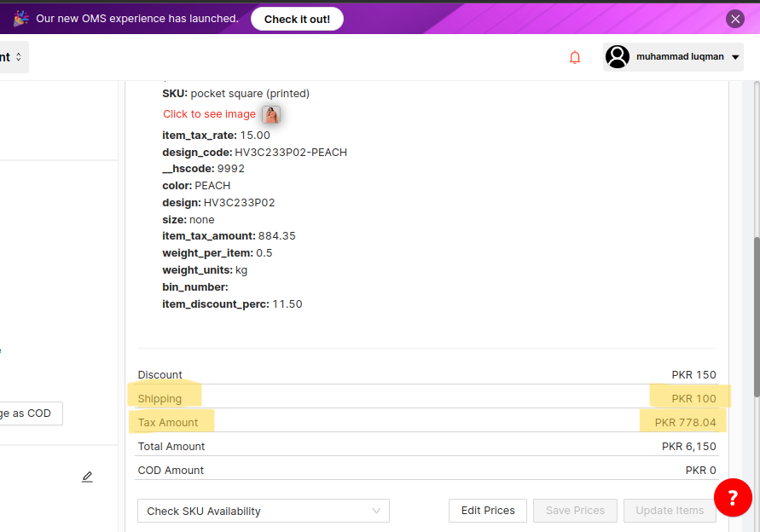
Task: Open the partially visible top-left selector dropdown
Action: coord(13,57)
